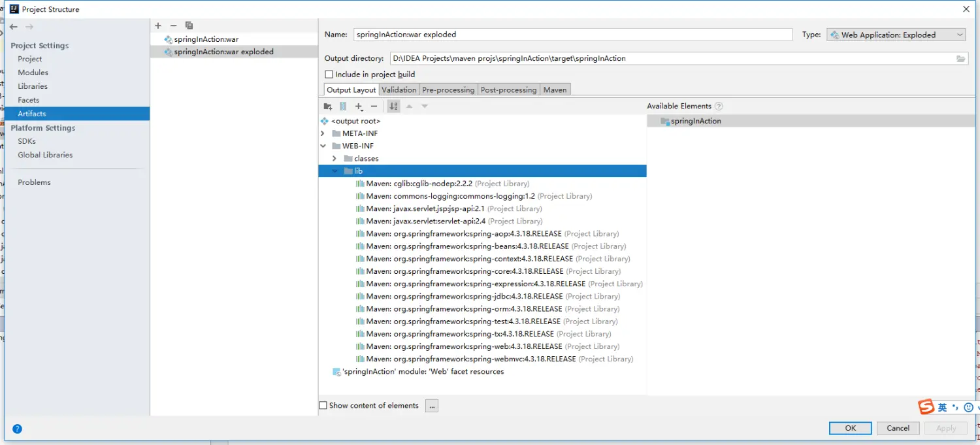Select spring-tx library entry
Screen dimensions: 980x445
click(482, 334)
